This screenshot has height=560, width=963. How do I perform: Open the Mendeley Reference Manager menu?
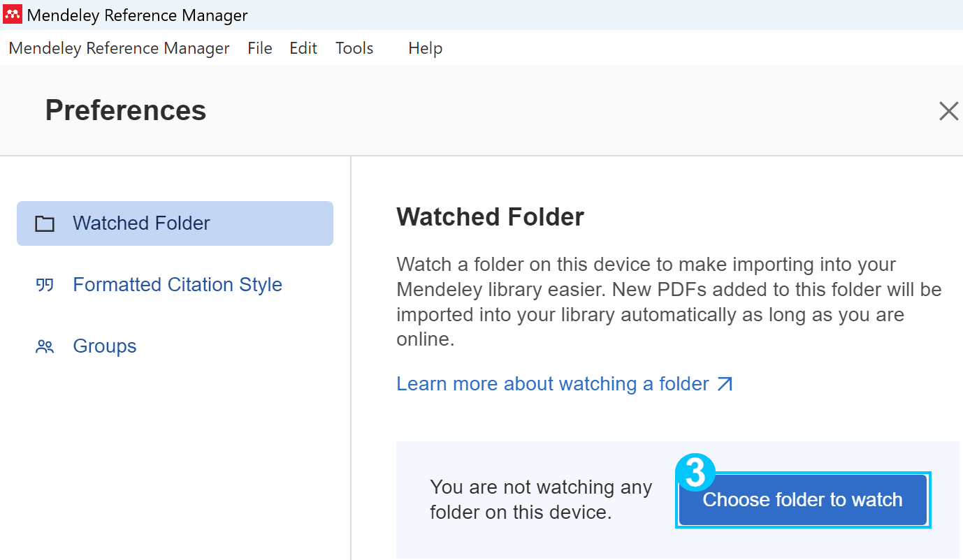coord(119,48)
